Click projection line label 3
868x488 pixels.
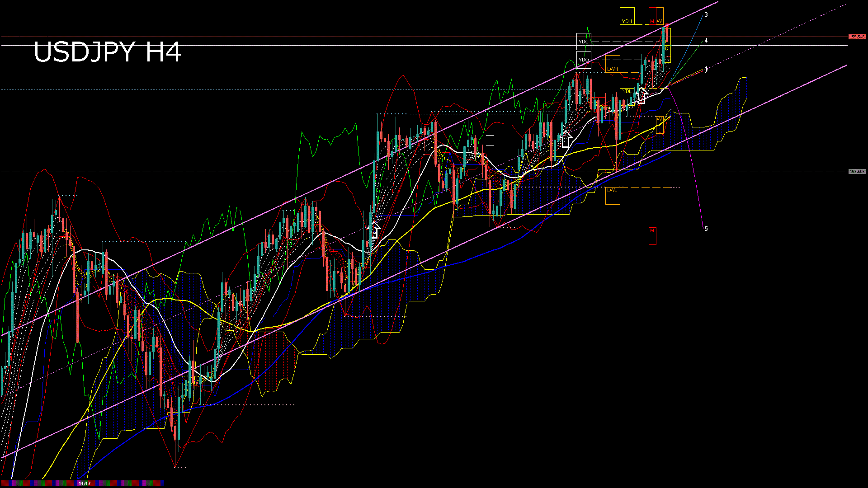coord(706,15)
